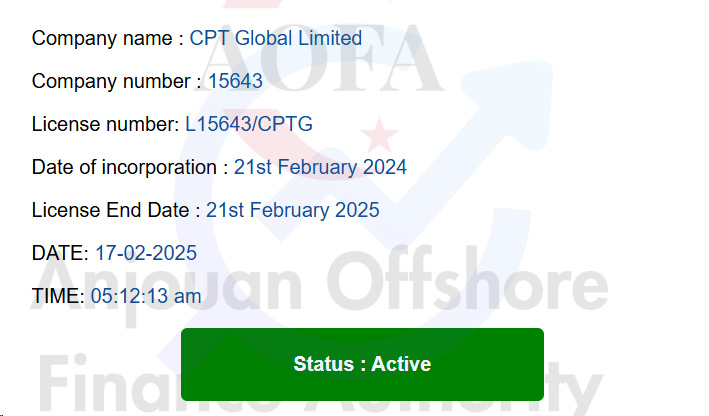Click the company number 15643

tap(235, 81)
